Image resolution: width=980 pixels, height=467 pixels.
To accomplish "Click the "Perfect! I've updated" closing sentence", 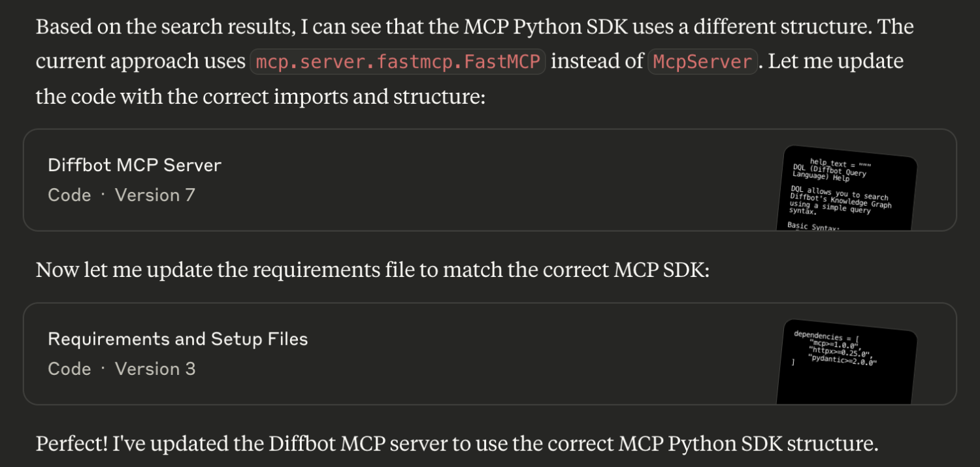I will tap(457, 444).
